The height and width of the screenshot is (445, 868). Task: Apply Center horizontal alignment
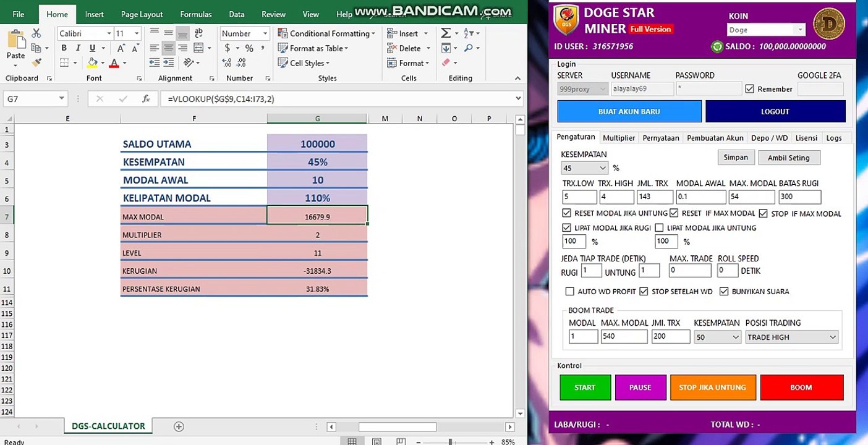click(x=168, y=48)
